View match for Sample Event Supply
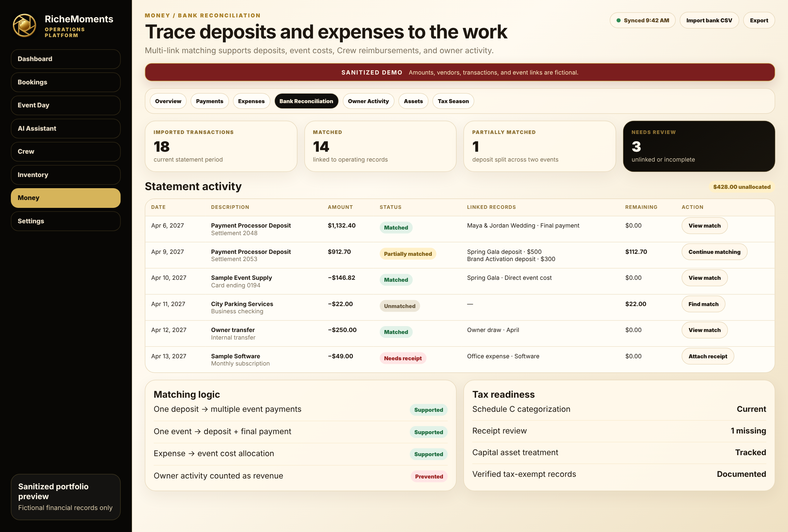 click(704, 278)
